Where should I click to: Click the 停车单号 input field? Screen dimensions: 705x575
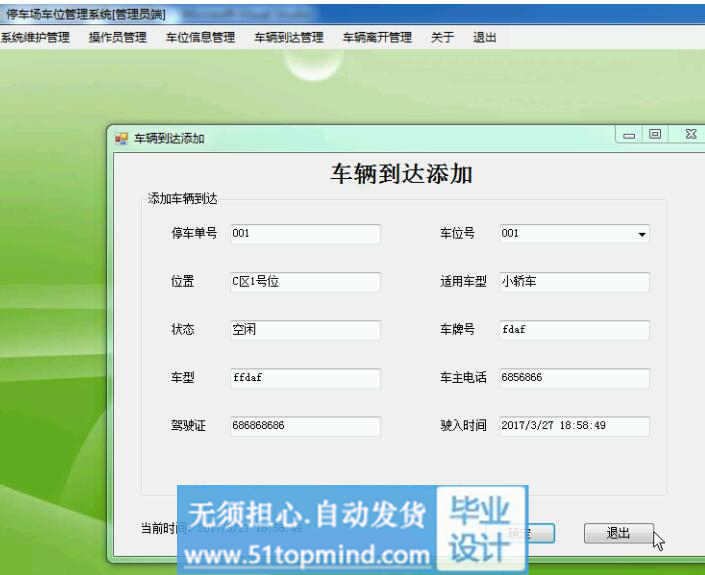tap(305, 233)
